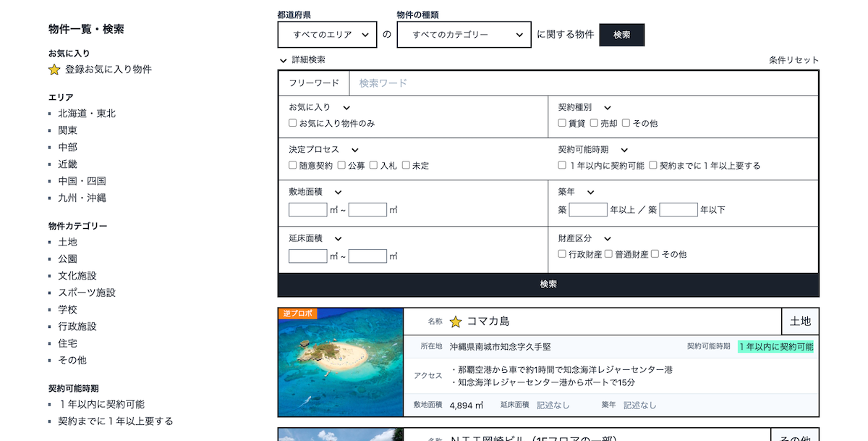
Task: Toggle the 築年 filter chevron
Action: (x=591, y=193)
